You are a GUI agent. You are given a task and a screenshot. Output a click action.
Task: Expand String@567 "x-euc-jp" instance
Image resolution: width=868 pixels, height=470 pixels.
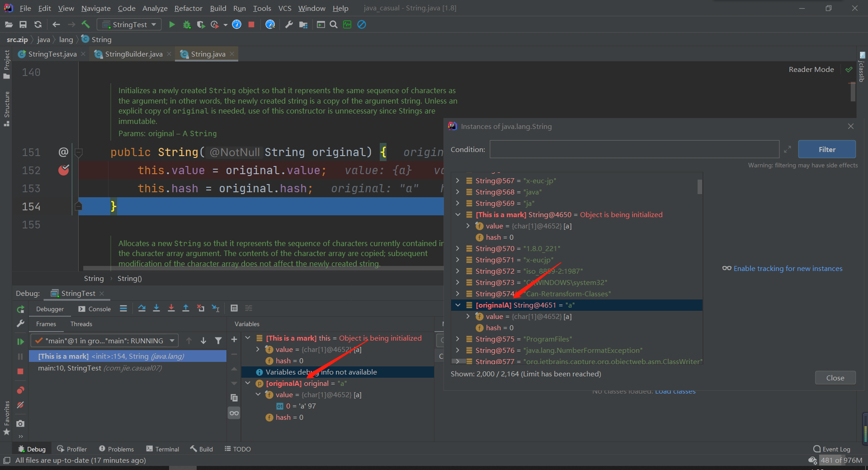click(x=458, y=180)
